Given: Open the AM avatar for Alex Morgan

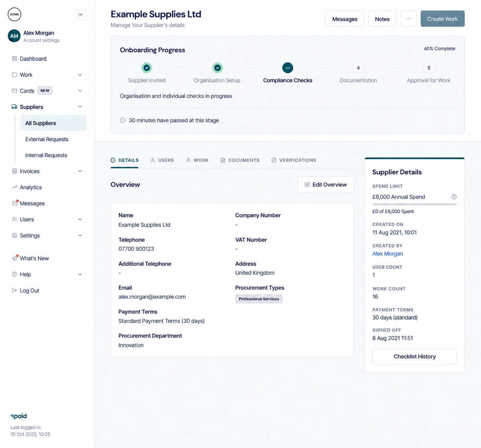Looking at the screenshot, I should click(x=14, y=36).
